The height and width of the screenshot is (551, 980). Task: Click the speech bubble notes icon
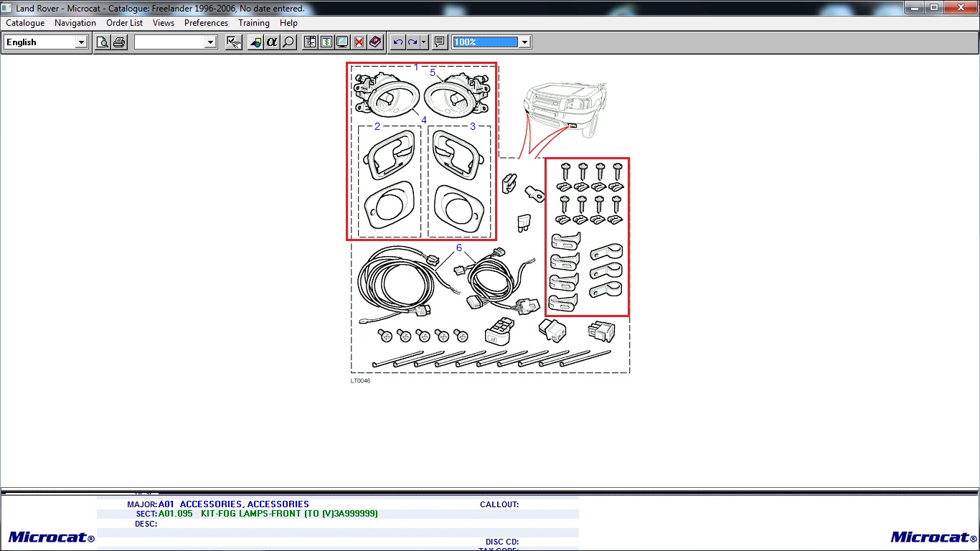tap(440, 42)
